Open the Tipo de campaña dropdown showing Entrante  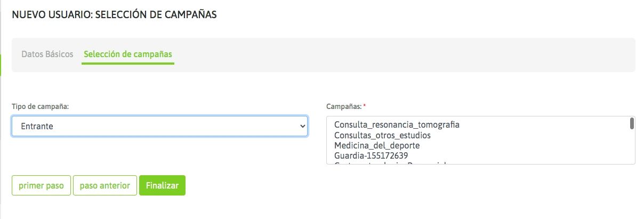[159, 126]
